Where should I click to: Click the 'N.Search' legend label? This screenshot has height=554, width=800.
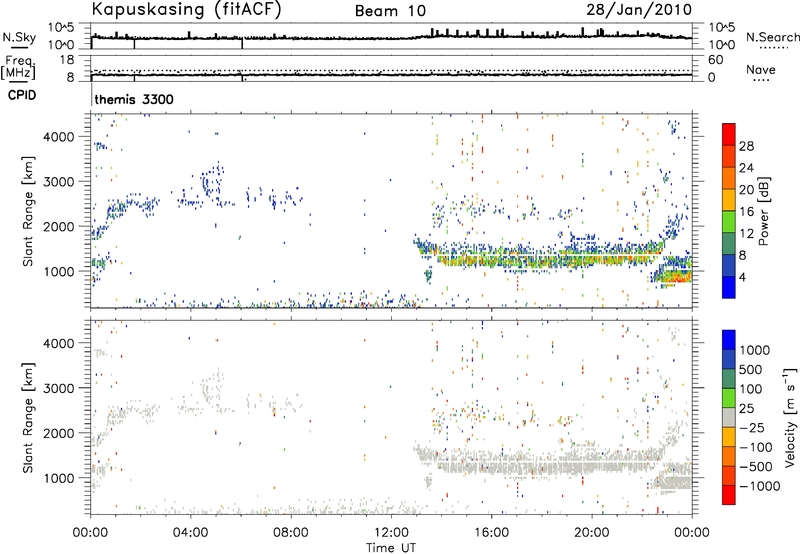(772, 37)
